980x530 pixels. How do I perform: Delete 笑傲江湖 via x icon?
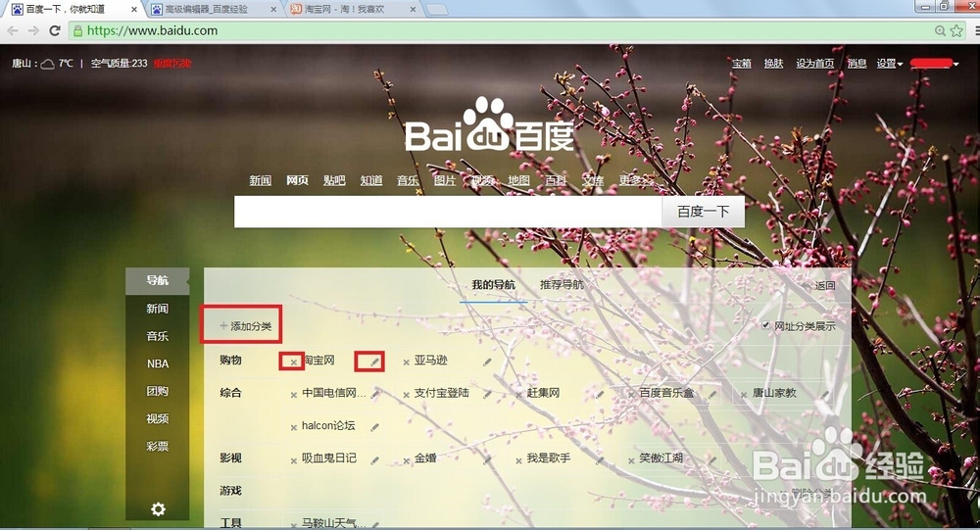click(x=631, y=460)
